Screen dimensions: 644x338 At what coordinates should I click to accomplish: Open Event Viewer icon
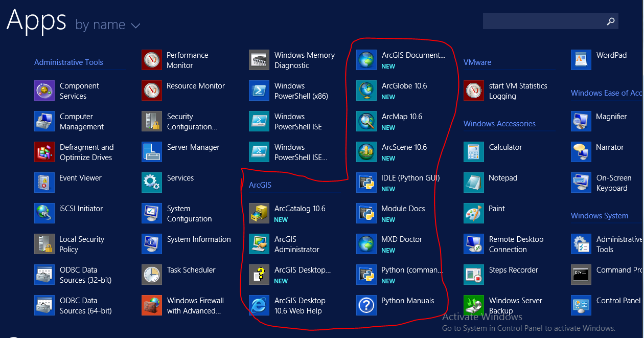pyautogui.click(x=44, y=183)
